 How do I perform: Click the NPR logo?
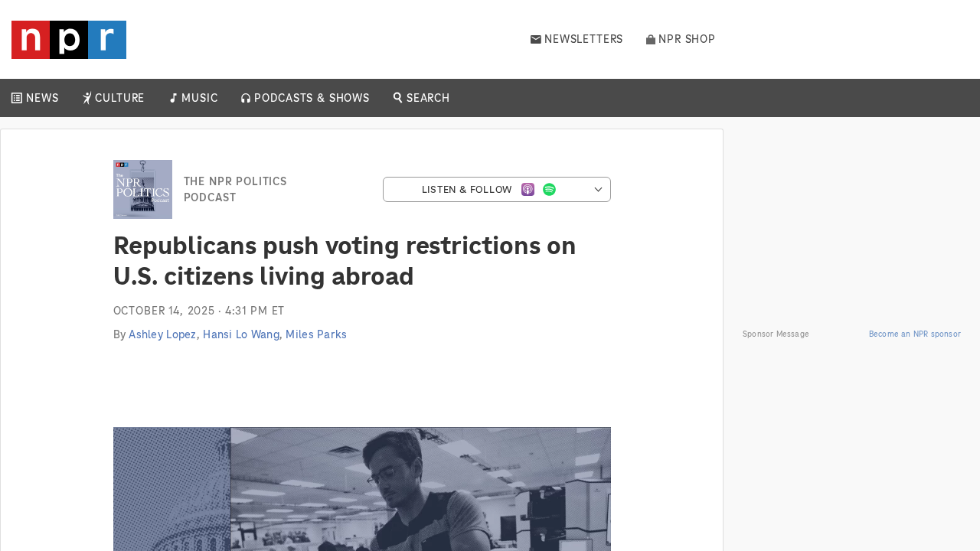[69, 40]
